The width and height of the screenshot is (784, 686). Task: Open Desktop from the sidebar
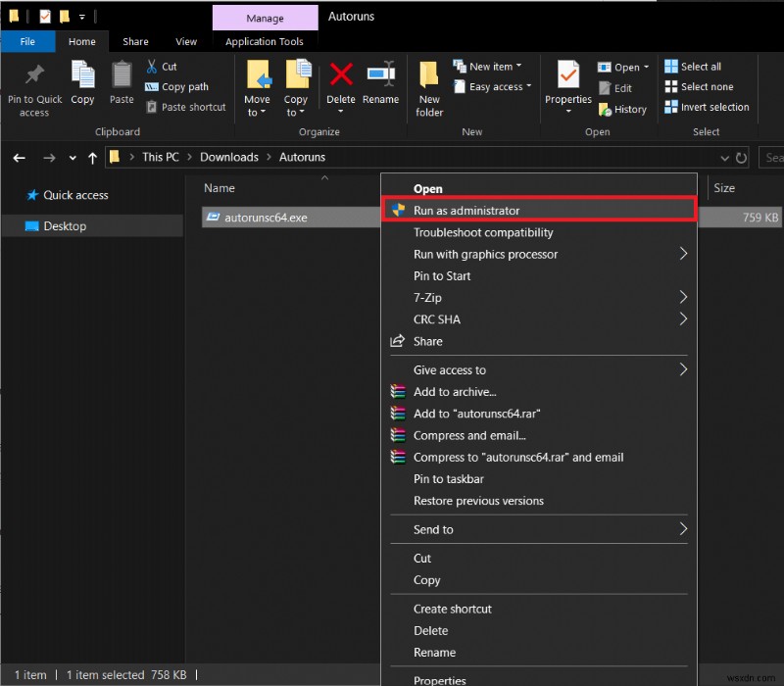pyautogui.click(x=63, y=226)
